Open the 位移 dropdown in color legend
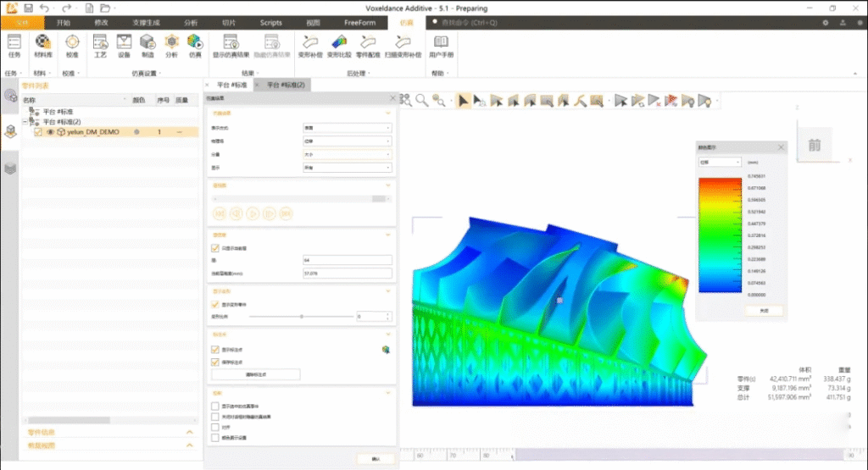The height and width of the screenshot is (470, 868). (720, 161)
